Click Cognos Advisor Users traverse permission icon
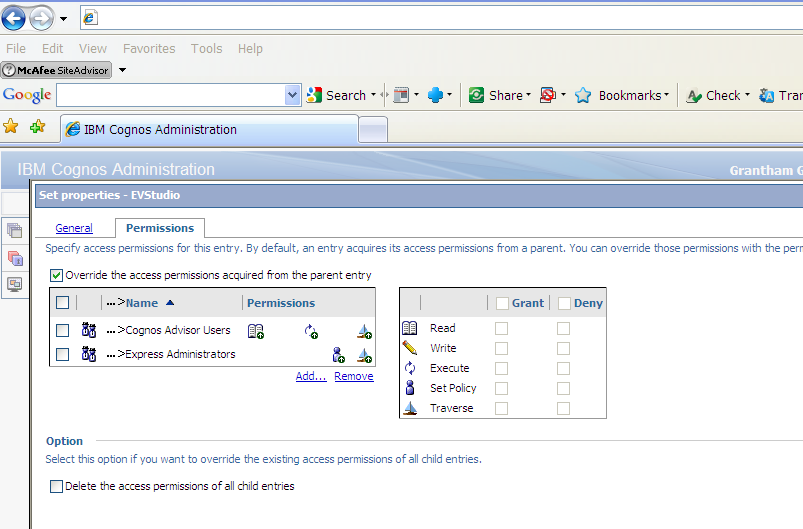The image size is (803, 529). point(365,331)
